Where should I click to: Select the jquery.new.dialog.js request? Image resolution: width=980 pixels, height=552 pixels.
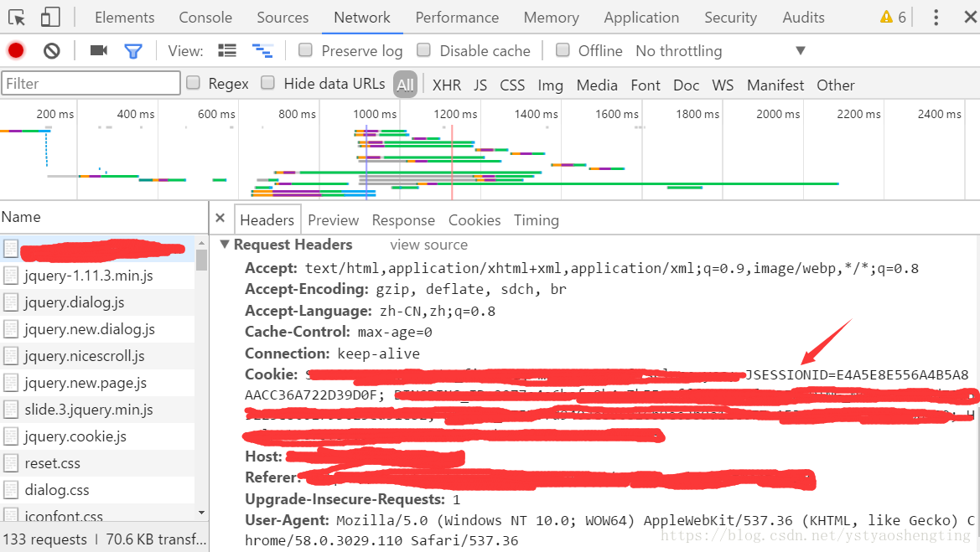tap(97, 329)
